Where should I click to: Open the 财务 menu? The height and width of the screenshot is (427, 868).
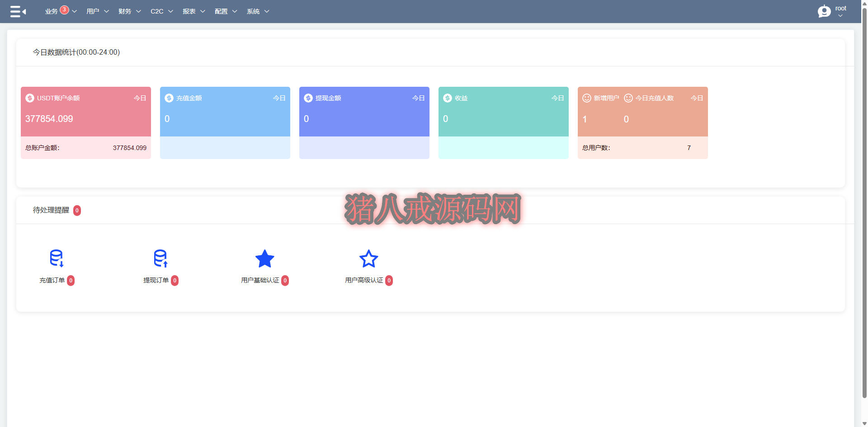pyautogui.click(x=125, y=11)
